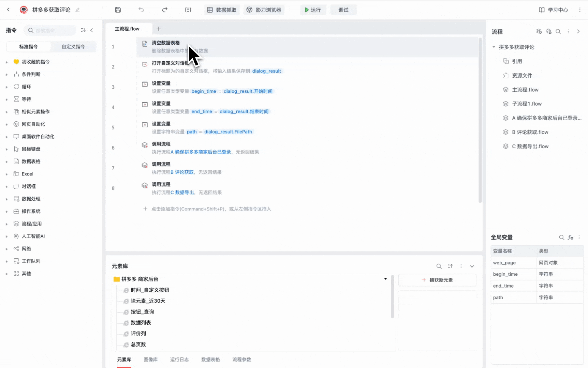The image size is (588, 368).
Task: Redo the last action
Action: coord(165,10)
